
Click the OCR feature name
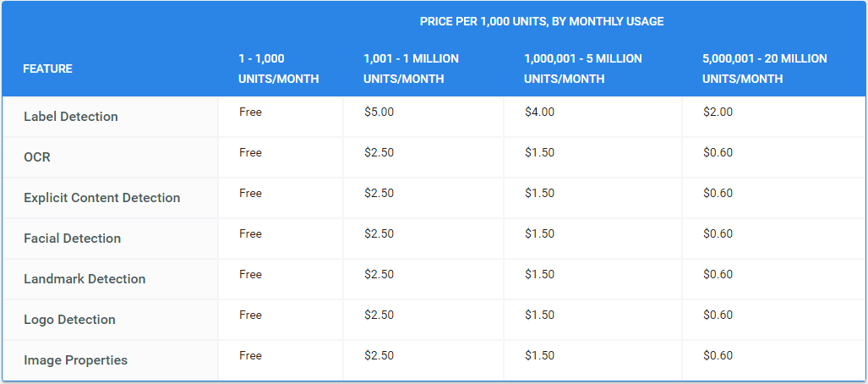tap(37, 157)
